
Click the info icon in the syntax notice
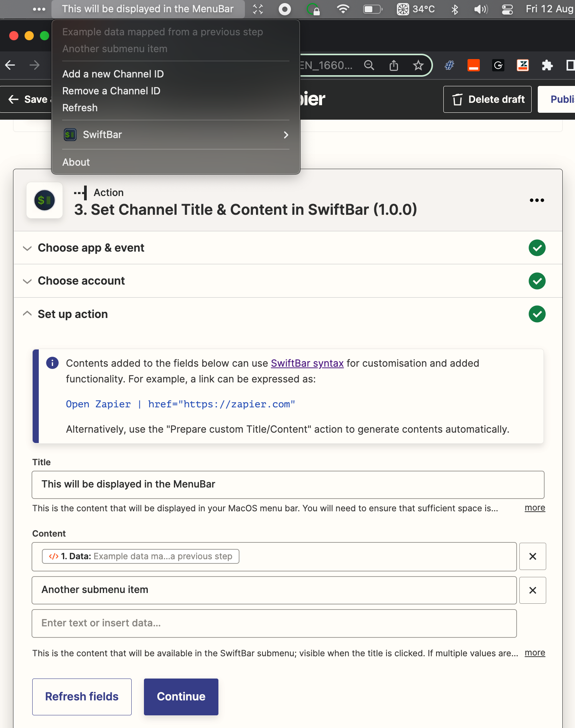[52, 363]
